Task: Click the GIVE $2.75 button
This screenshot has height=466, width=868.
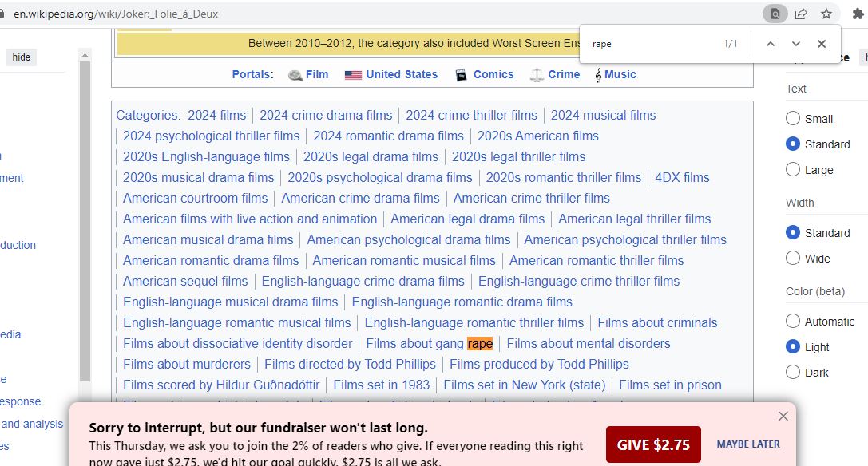Action: coord(653,444)
